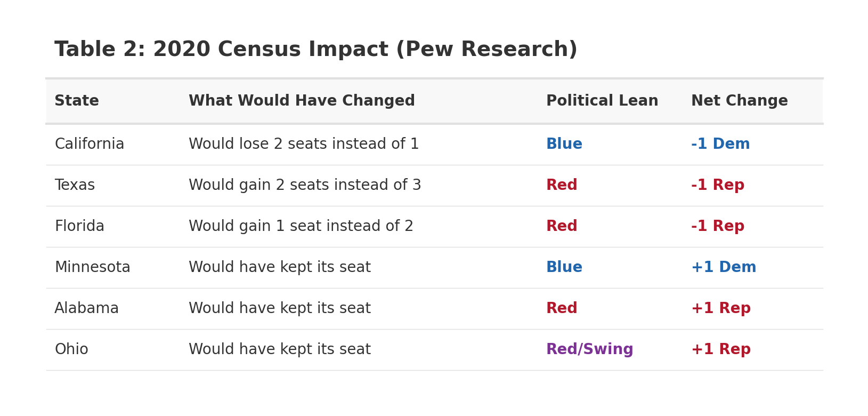This screenshot has width=868, height=416.
Task: Select the Alabama state cell
Action: tap(86, 308)
